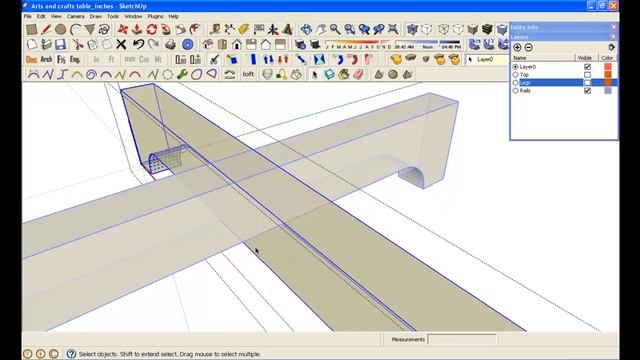Screen dimensions: 640x360
Task: Open the Plugins menu
Action: [x=155, y=16]
